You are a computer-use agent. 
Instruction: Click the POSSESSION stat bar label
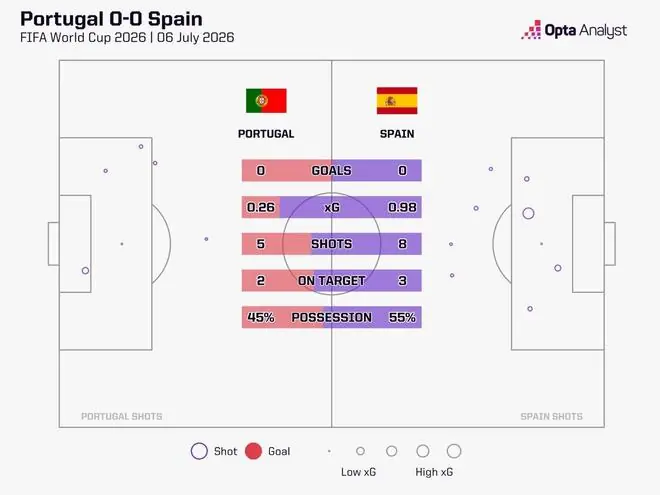[331, 317]
